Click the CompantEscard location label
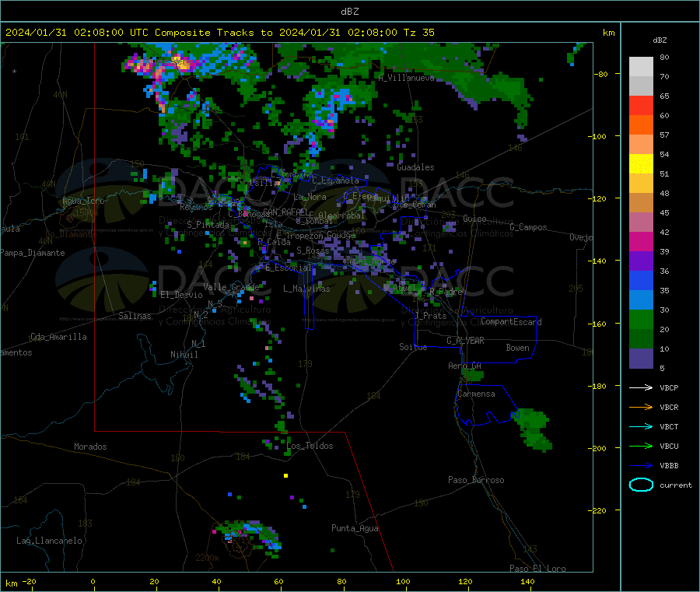 point(511,322)
